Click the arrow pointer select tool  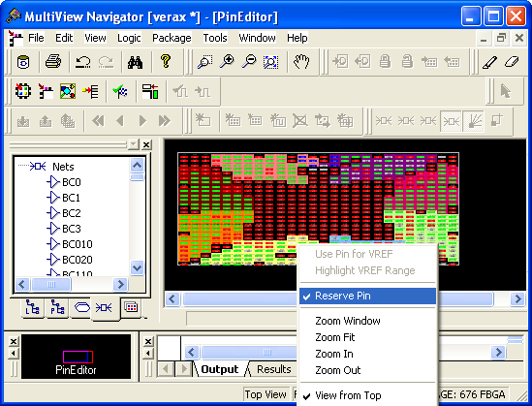click(506, 91)
